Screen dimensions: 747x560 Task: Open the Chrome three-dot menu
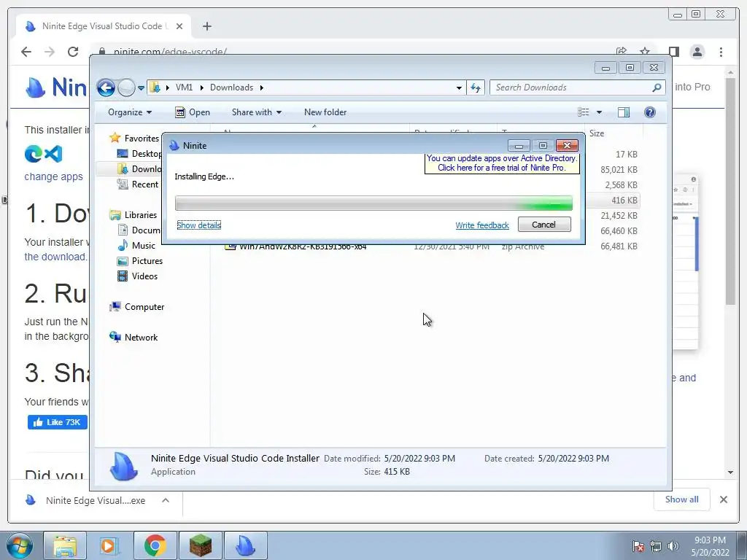click(x=721, y=52)
